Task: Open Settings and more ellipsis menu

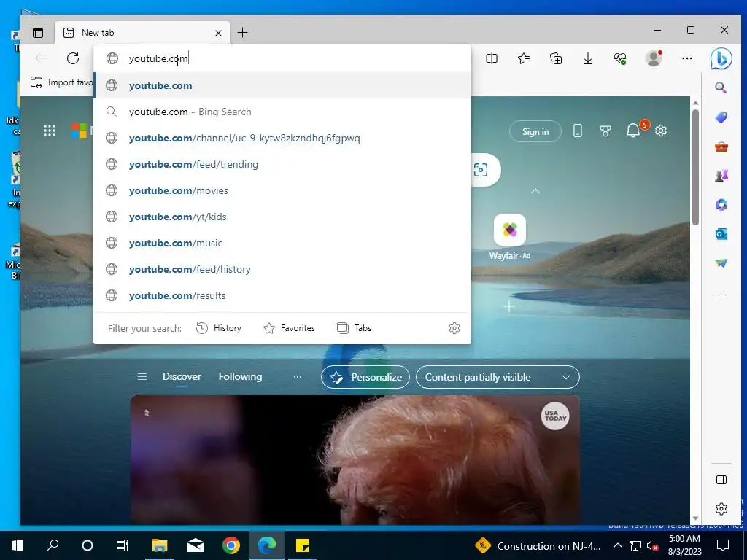Action: [x=687, y=58]
